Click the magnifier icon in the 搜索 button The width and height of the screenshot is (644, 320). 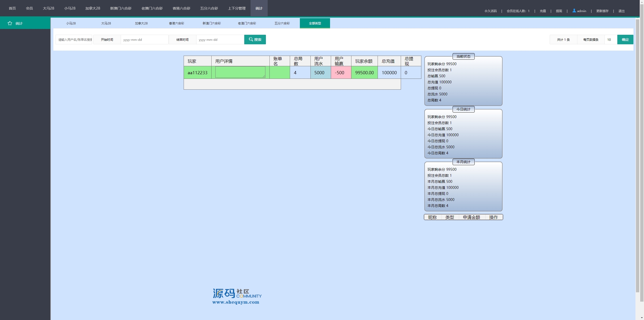[251, 39]
